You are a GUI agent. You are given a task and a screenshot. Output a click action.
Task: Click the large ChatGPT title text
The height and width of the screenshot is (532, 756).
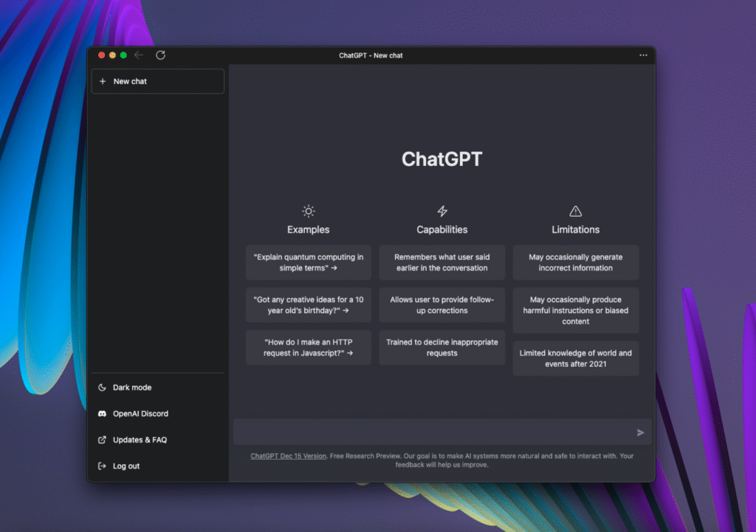point(442,159)
